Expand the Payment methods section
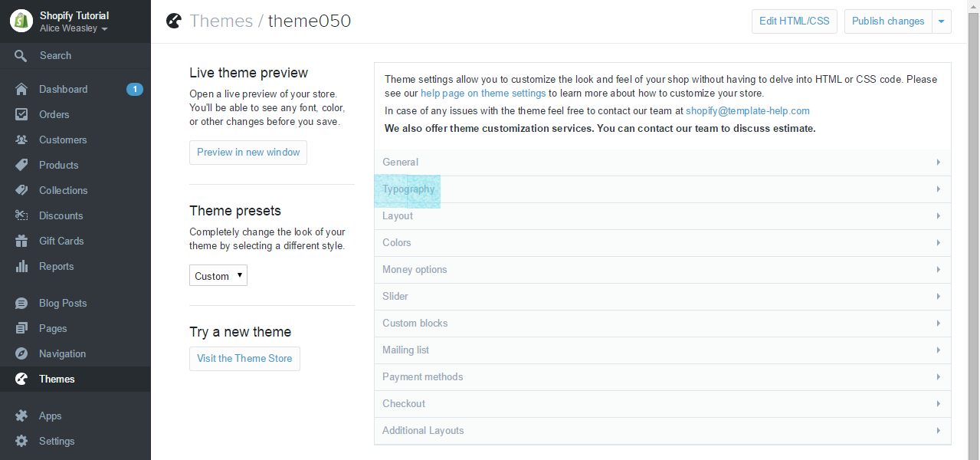This screenshot has height=460, width=980. click(x=663, y=377)
